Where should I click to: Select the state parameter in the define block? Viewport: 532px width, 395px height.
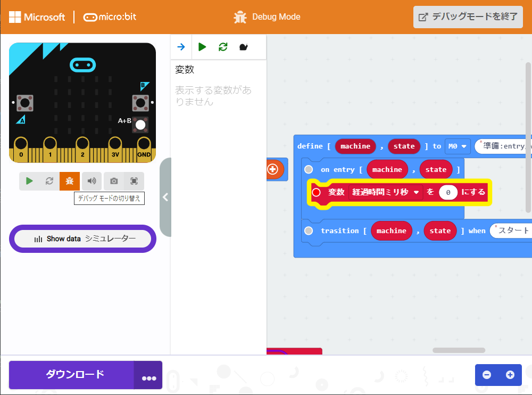click(x=404, y=146)
